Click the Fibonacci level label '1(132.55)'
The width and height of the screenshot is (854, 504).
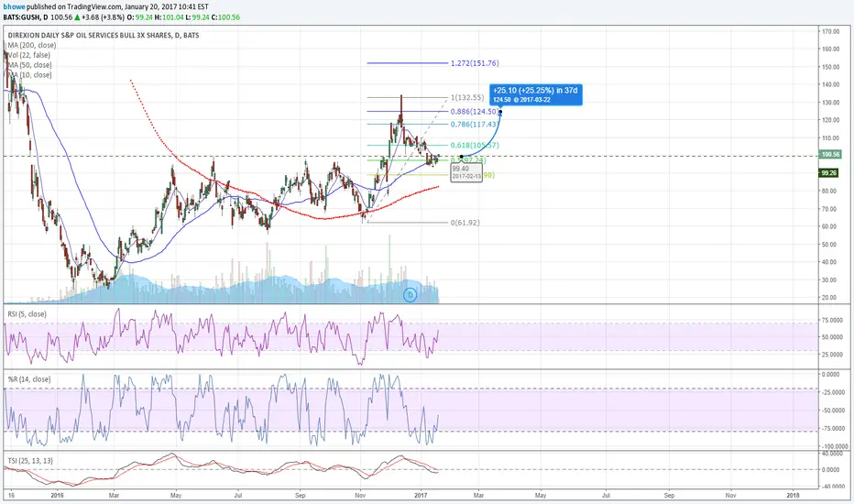[466, 97]
